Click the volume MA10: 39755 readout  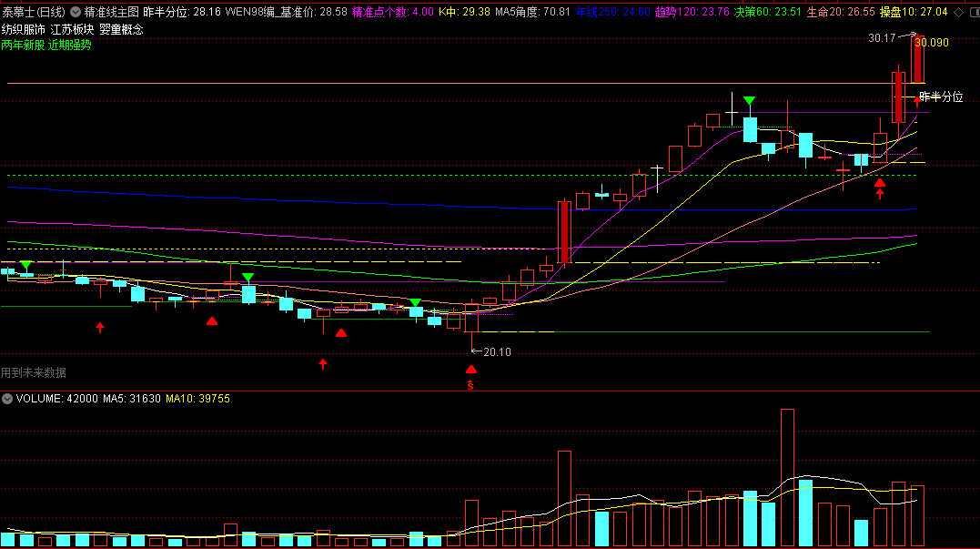coord(197,399)
